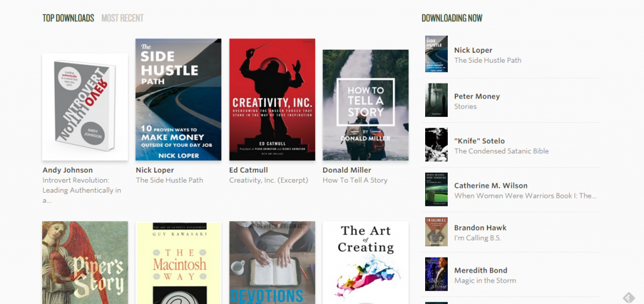Click the Introvert Revolution title text
Image resolution: width=644 pixels, height=304 pixels.
coord(82,190)
